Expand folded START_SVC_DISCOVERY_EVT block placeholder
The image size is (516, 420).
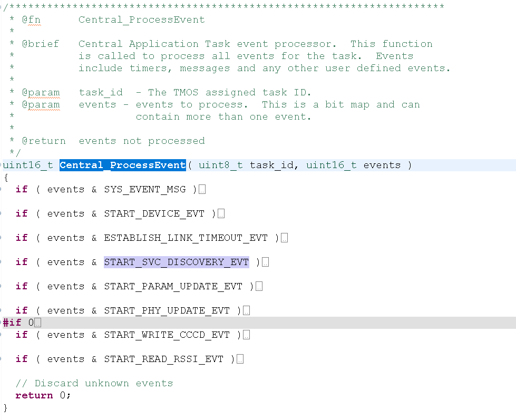click(265, 262)
